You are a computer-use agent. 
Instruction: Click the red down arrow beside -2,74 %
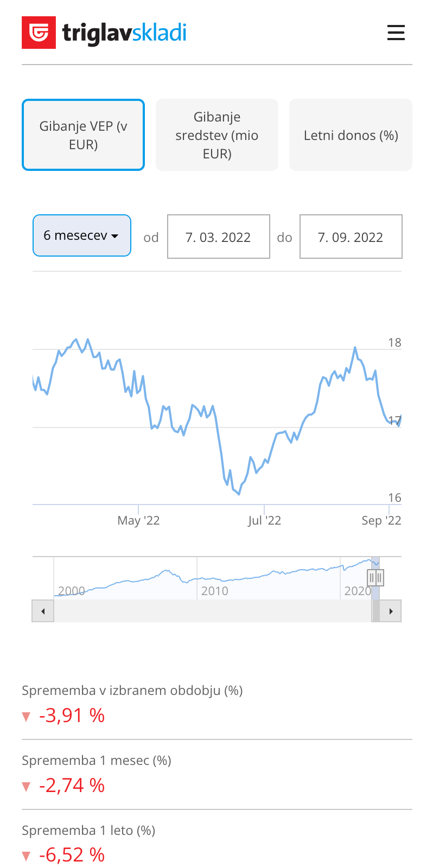coord(26,787)
